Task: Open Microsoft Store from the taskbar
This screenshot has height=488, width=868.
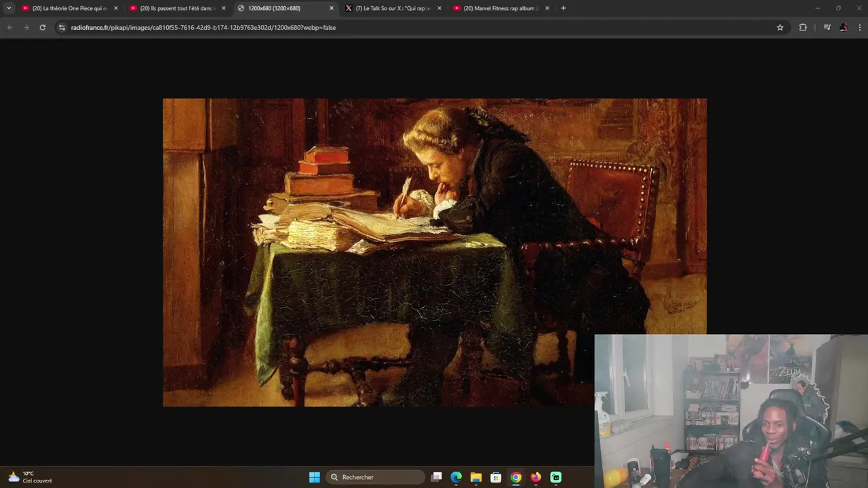Action: point(496,477)
